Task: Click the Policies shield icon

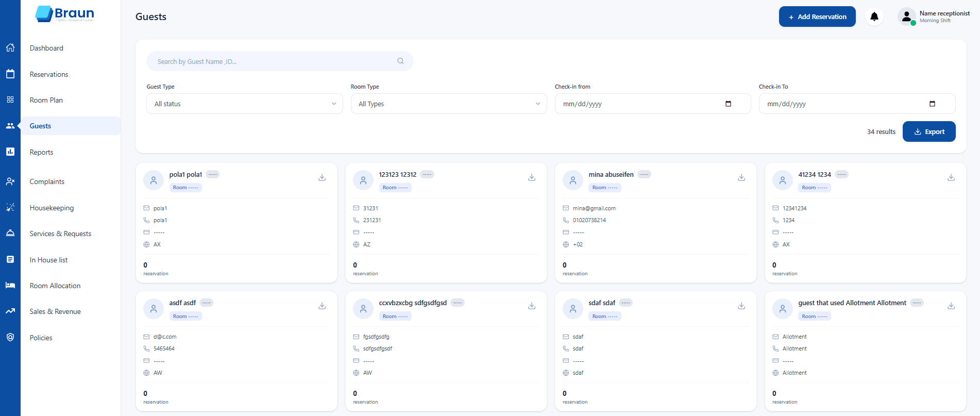Action: pyautogui.click(x=10, y=337)
